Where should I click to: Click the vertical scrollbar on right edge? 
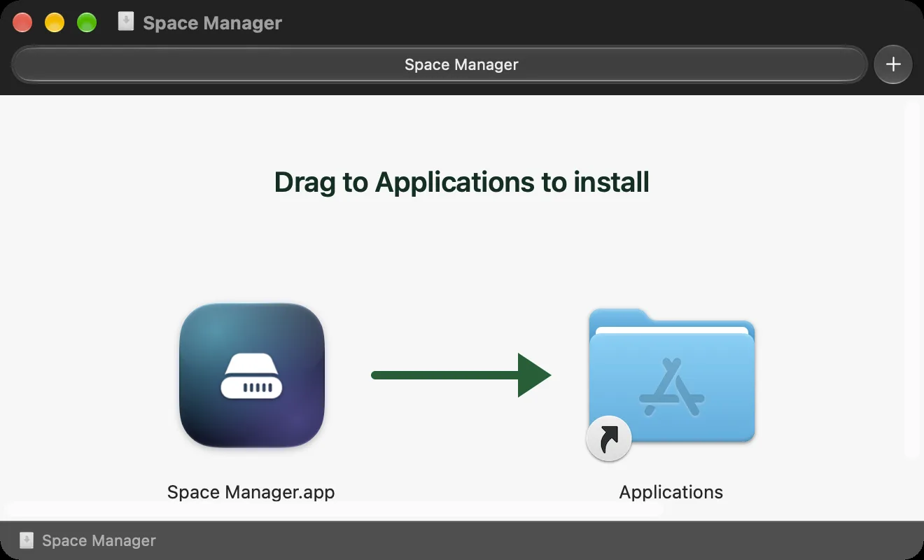(911, 280)
